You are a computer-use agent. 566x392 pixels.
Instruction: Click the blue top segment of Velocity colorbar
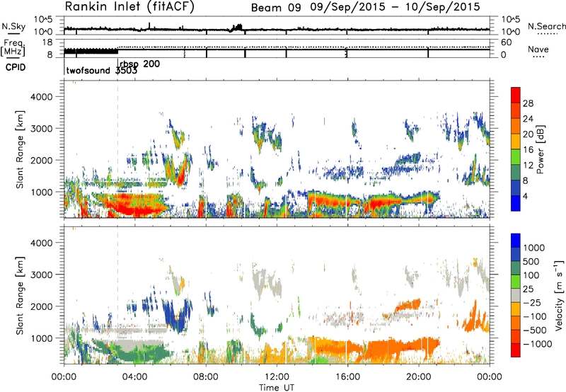tap(516, 241)
